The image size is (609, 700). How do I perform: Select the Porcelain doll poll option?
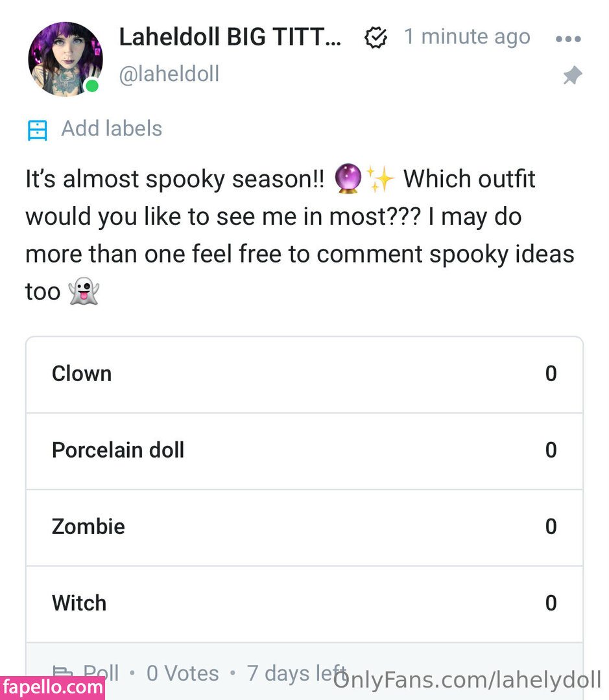pyautogui.click(x=304, y=450)
